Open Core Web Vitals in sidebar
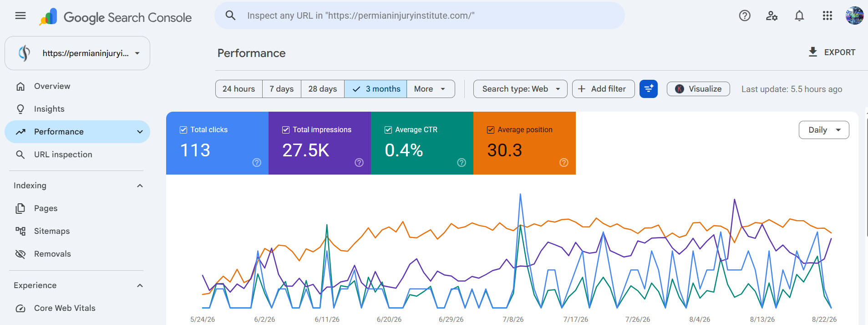The image size is (868, 325). click(x=65, y=308)
